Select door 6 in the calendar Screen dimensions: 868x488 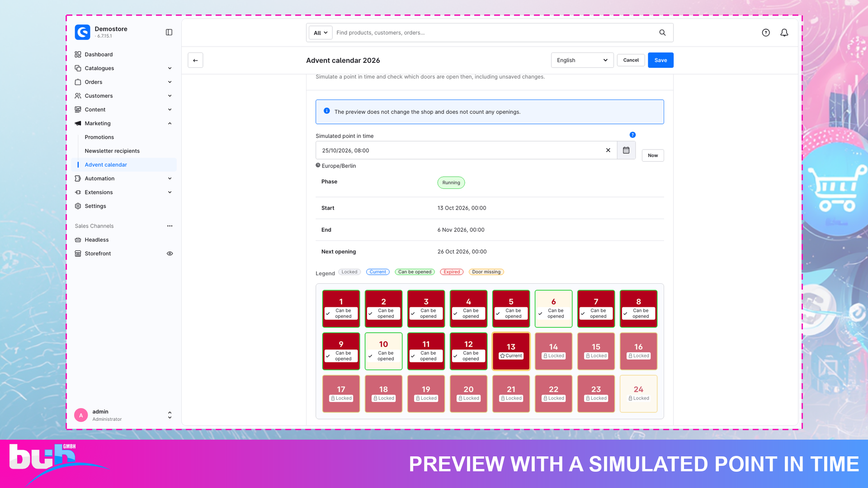tap(554, 309)
